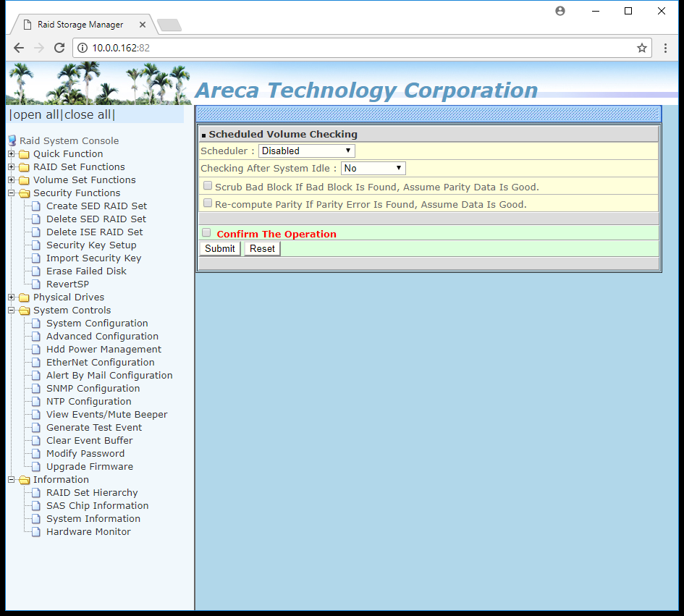Open Advanced Configuration page
This screenshot has height=616, width=684.
coord(102,337)
